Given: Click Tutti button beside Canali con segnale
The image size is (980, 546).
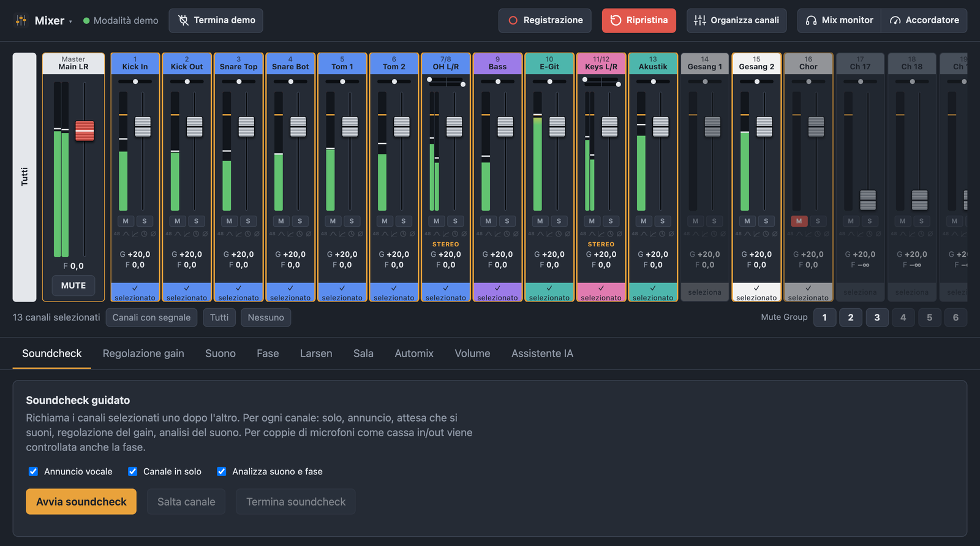Looking at the screenshot, I should 219,317.
